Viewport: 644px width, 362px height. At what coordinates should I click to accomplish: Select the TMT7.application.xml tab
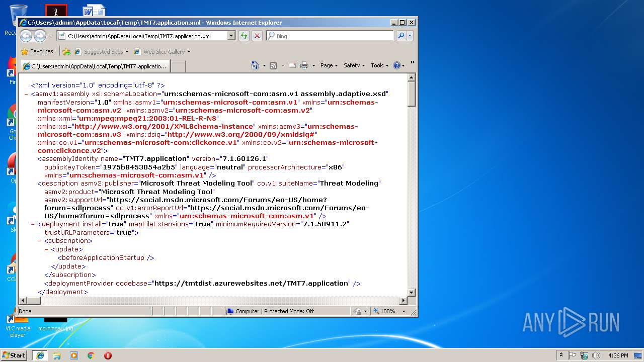tap(95, 66)
